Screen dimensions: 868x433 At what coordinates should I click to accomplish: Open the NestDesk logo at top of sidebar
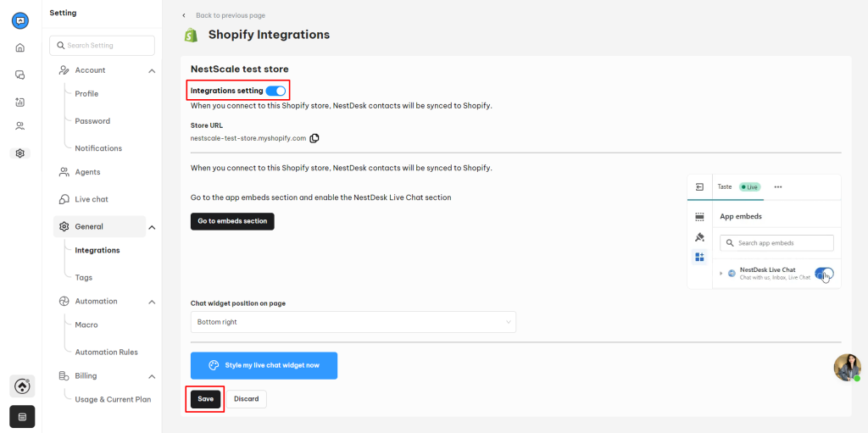[20, 21]
